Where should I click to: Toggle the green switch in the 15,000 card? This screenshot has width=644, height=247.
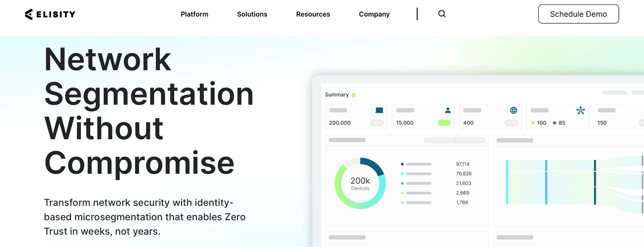(x=444, y=123)
